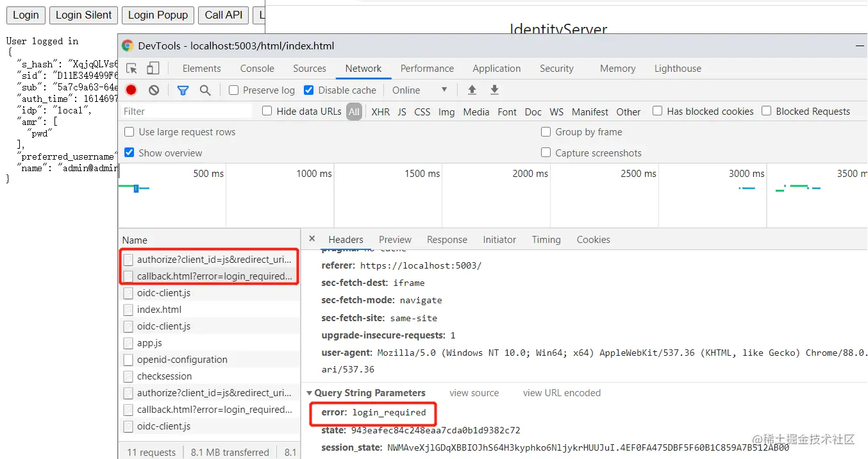868x459 pixels.
Task: Filter by Img request type
Action: tap(446, 112)
